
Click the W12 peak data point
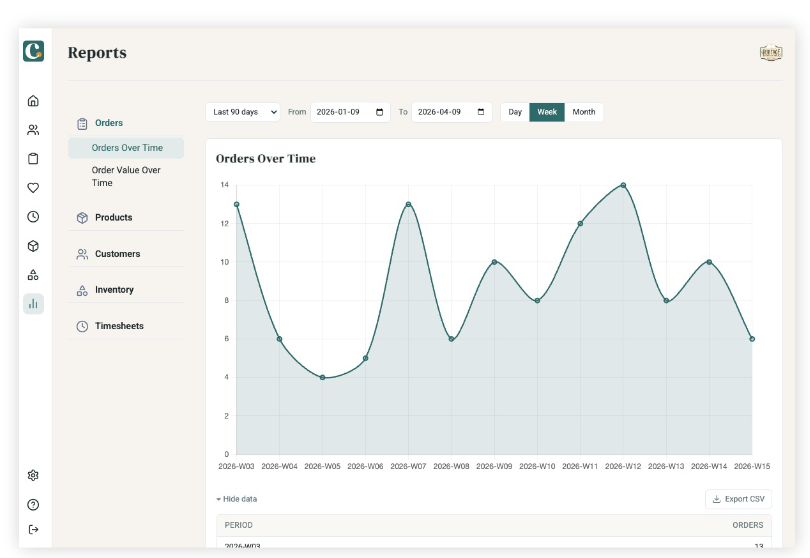623,185
